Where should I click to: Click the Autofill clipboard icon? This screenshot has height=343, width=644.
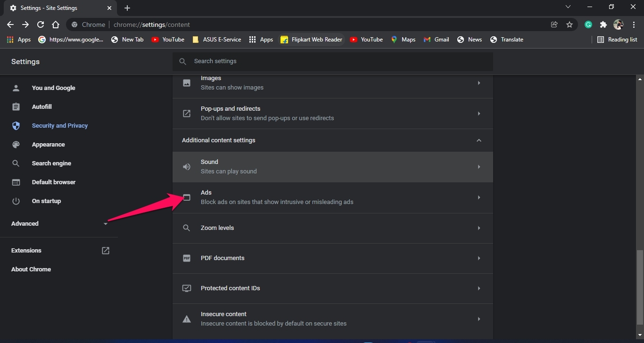(x=16, y=107)
